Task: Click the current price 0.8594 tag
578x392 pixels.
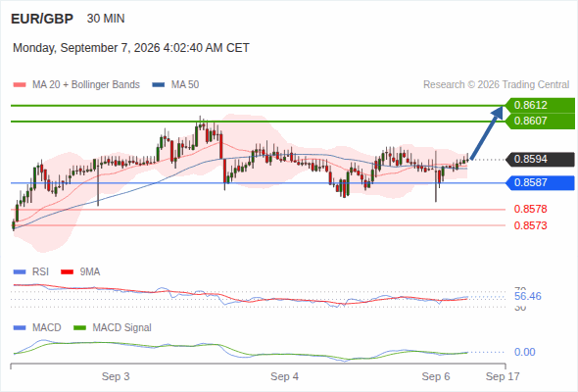Action: 540,160
